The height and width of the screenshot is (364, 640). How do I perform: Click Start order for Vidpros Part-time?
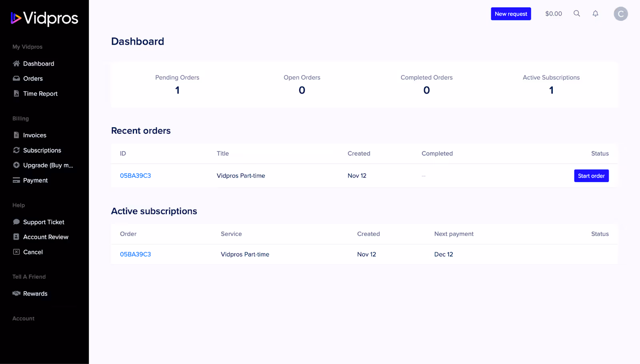[591, 176]
